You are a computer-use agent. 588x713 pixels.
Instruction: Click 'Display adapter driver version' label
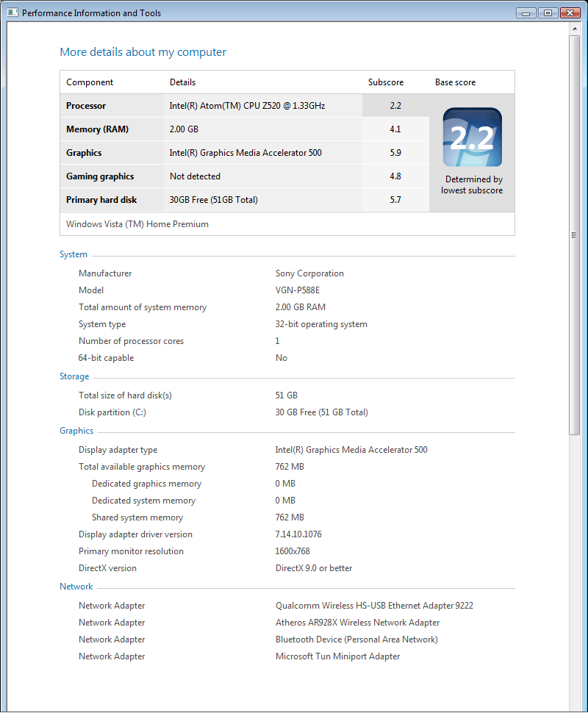point(135,534)
